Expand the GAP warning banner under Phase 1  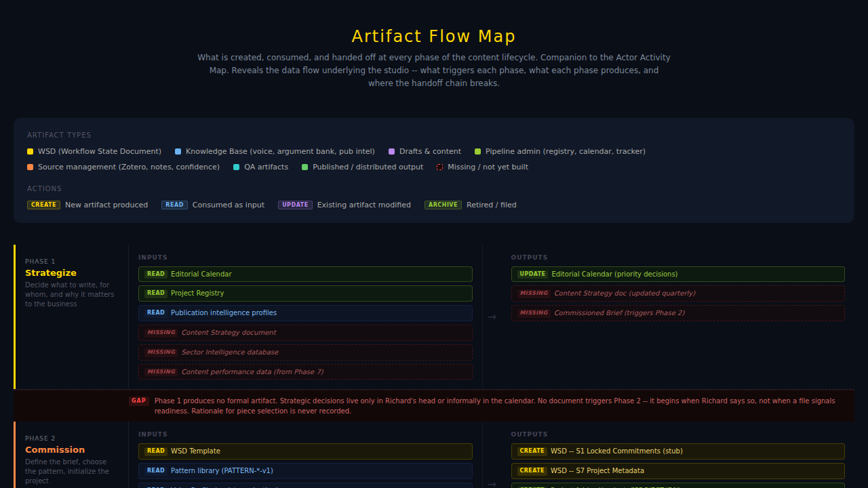click(434, 405)
